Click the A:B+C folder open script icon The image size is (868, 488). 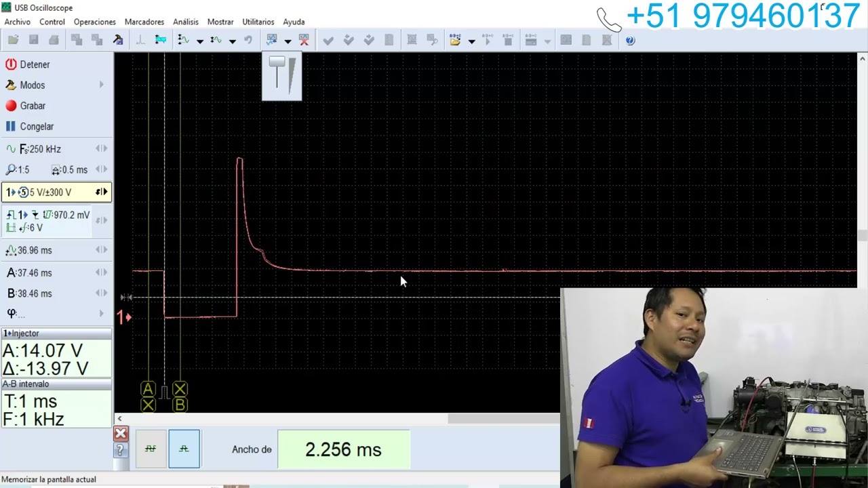click(455, 41)
